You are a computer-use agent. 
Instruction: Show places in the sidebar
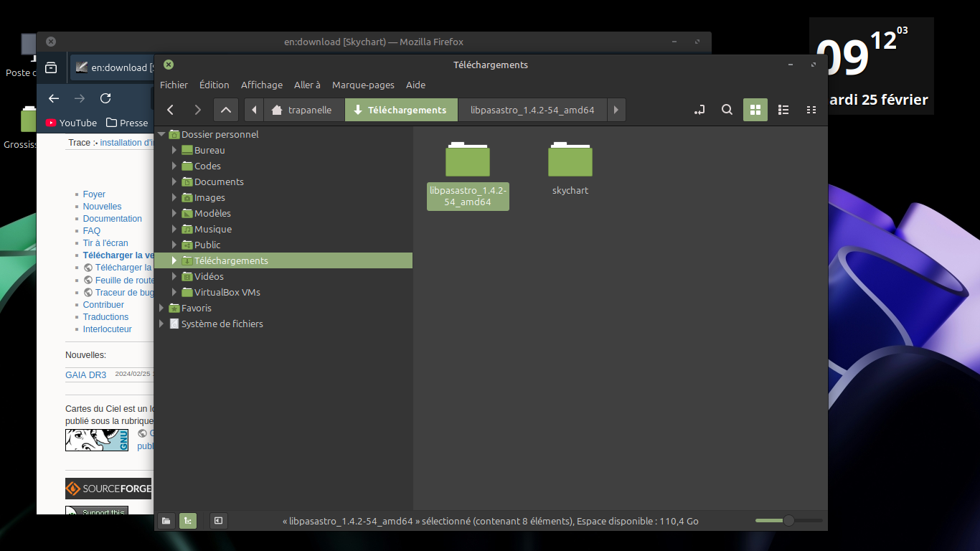tap(166, 521)
